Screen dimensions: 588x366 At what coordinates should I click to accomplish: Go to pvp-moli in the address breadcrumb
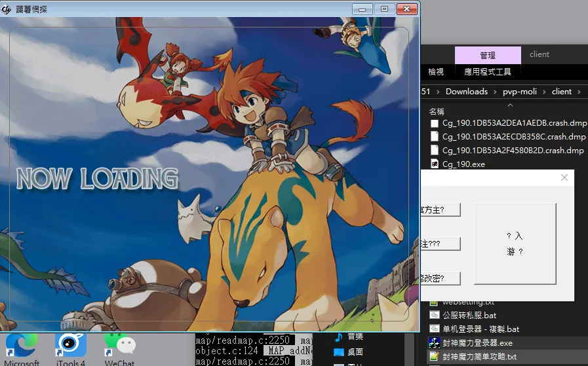click(x=520, y=92)
